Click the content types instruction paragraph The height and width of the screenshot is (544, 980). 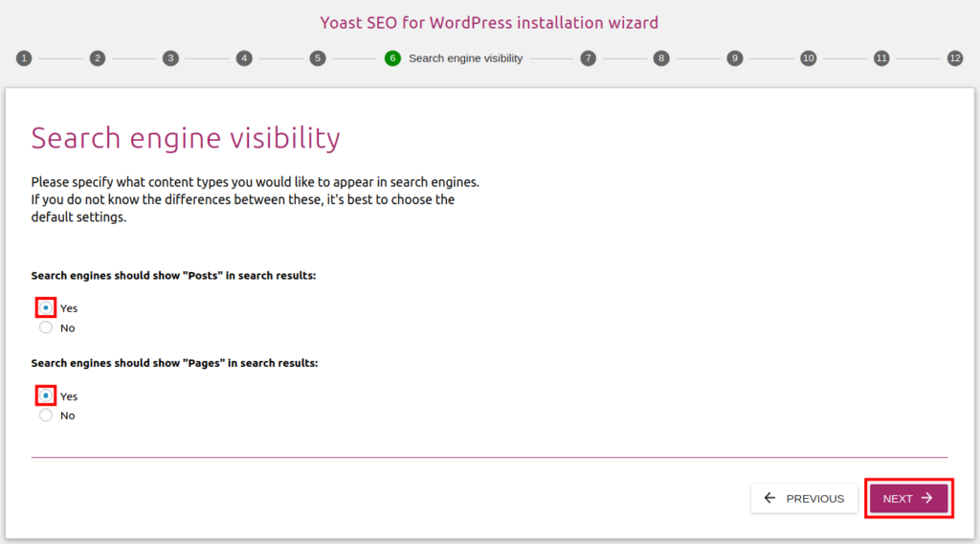[255, 199]
